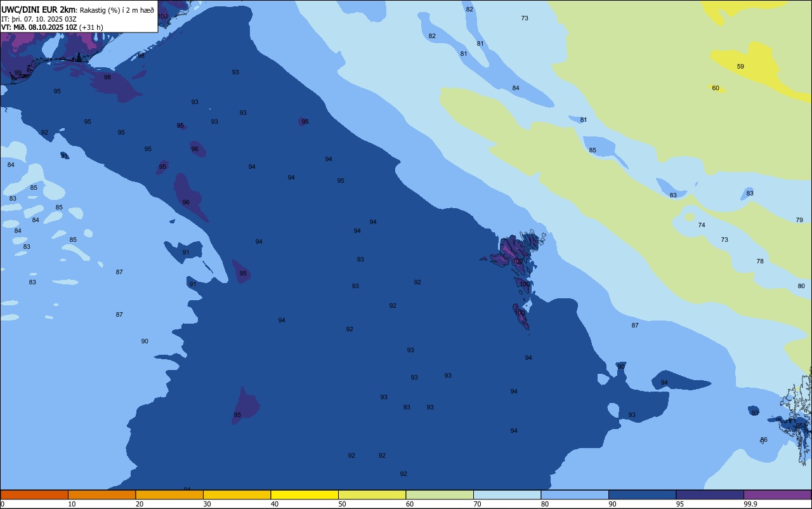The width and height of the screenshot is (812, 509).
Task: Click the gold 30–40 legend swatch
Action: [237, 494]
